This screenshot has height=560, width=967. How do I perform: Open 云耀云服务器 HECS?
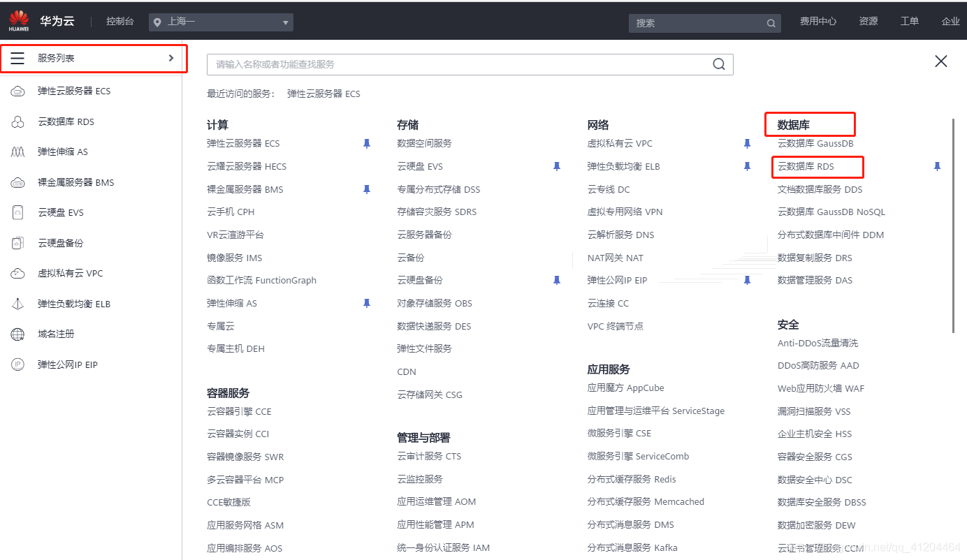tap(247, 166)
